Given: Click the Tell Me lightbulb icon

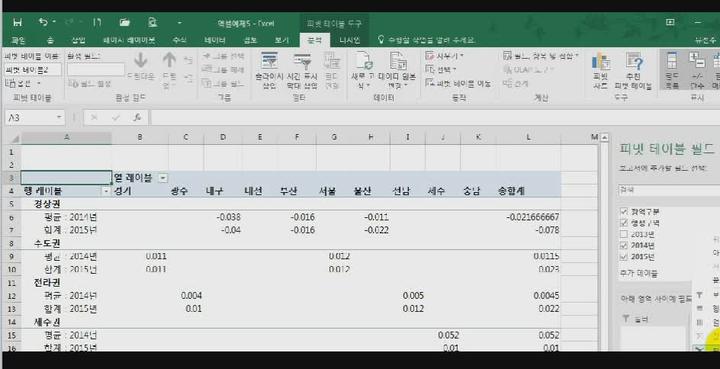Looking at the screenshot, I should point(381,40).
